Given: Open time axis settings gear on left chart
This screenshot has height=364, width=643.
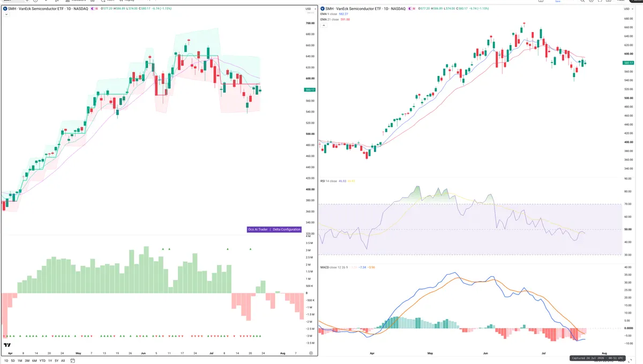Looking at the screenshot, I should click(x=311, y=354).
